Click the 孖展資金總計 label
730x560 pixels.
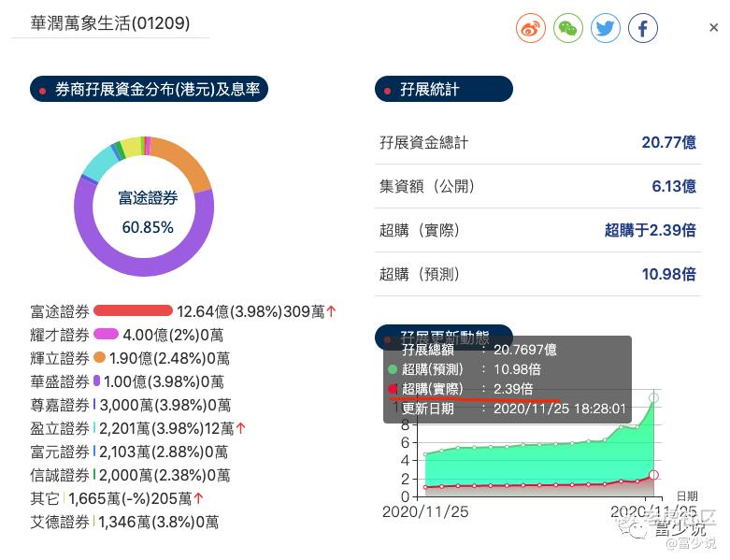click(x=423, y=142)
